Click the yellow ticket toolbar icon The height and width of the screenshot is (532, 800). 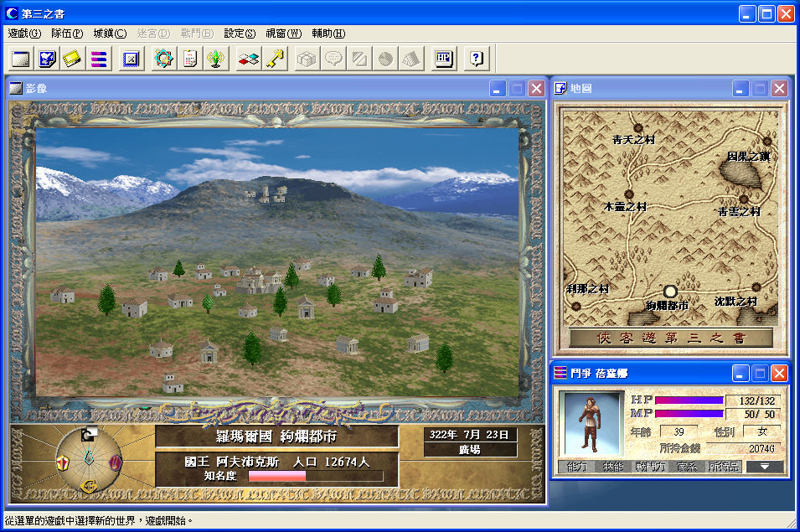click(x=73, y=59)
